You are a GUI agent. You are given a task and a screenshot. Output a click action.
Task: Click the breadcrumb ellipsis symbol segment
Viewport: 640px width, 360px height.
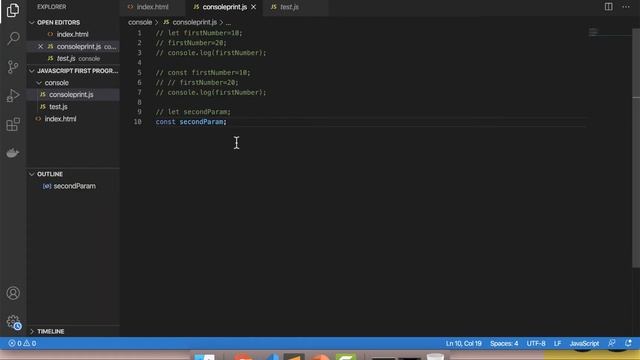point(228,22)
